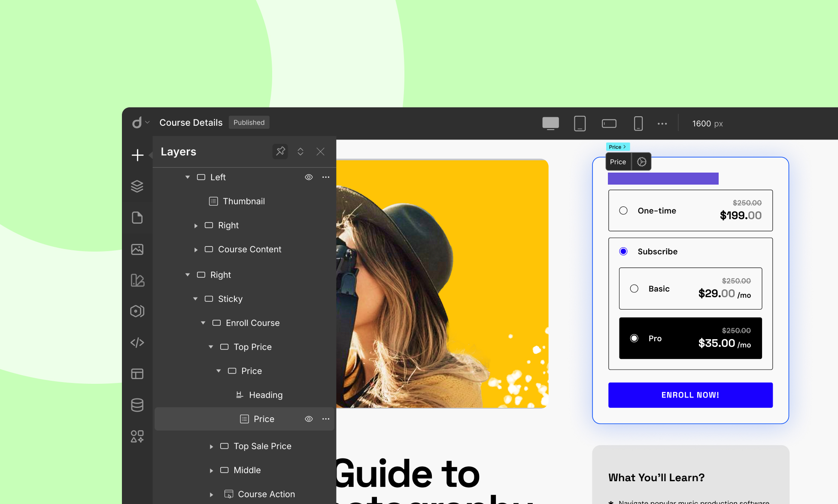Select the Course Action layer icon
The width and height of the screenshot is (838, 504).
coord(229,494)
